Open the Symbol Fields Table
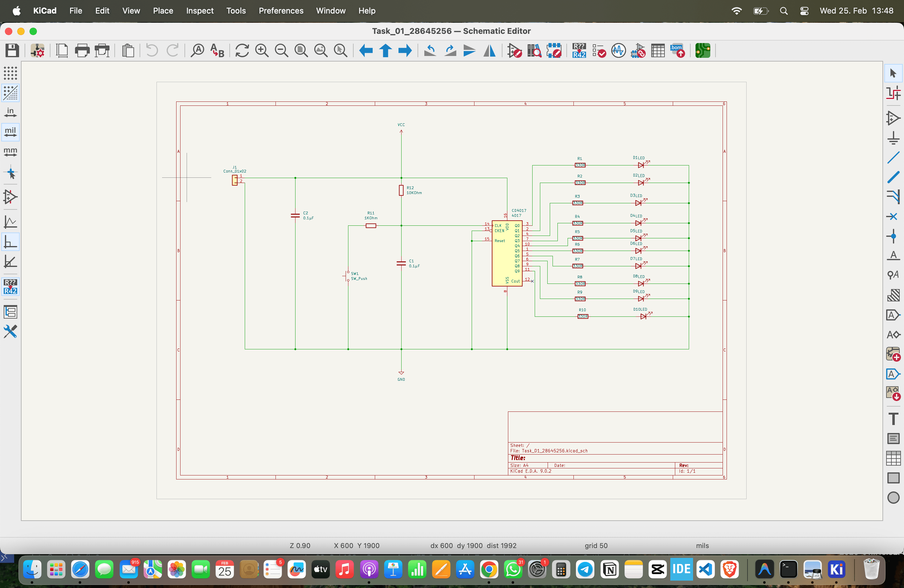904x588 pixels. (x=658, y=50)
